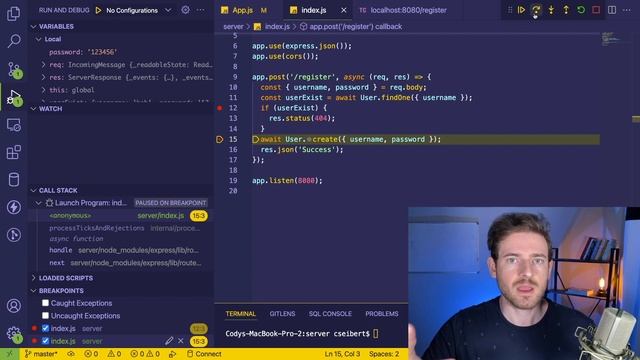Click Continue in debug toolbar
640x360 pixels.
[x=521, y=10]
